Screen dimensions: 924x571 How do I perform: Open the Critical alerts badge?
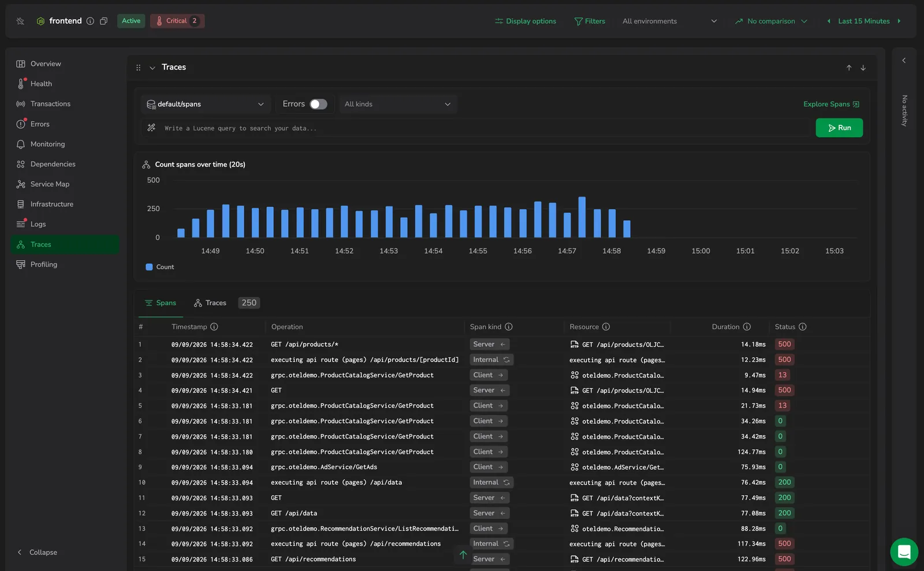[x=177, y=21]
